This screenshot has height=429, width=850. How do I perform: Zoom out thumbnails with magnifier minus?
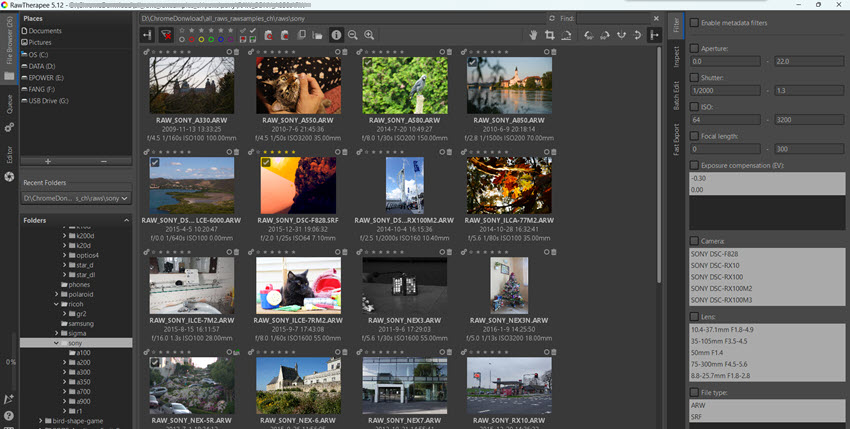(x=352, y=35)
